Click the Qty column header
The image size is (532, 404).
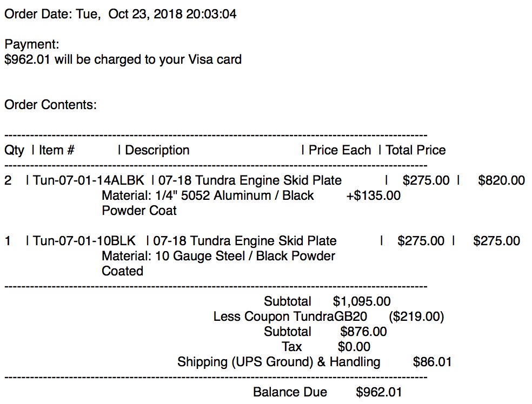coord(14,151)
